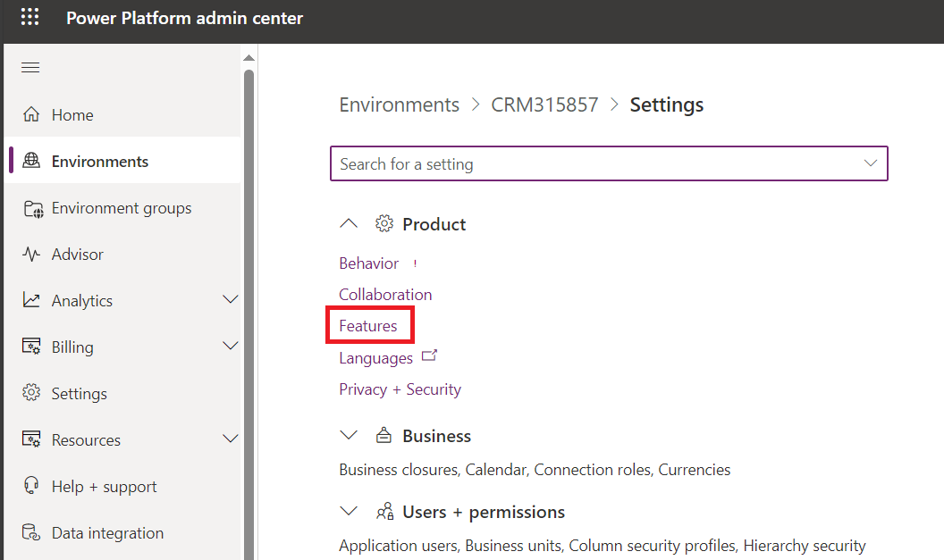Open the Privacy + Security link
The image size is (944, 560).
coord(400,389)
